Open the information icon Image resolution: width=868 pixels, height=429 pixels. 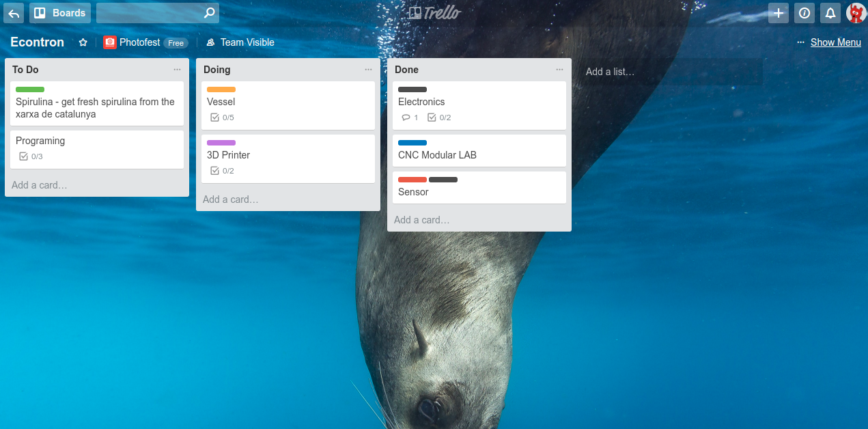pos(804,13)
